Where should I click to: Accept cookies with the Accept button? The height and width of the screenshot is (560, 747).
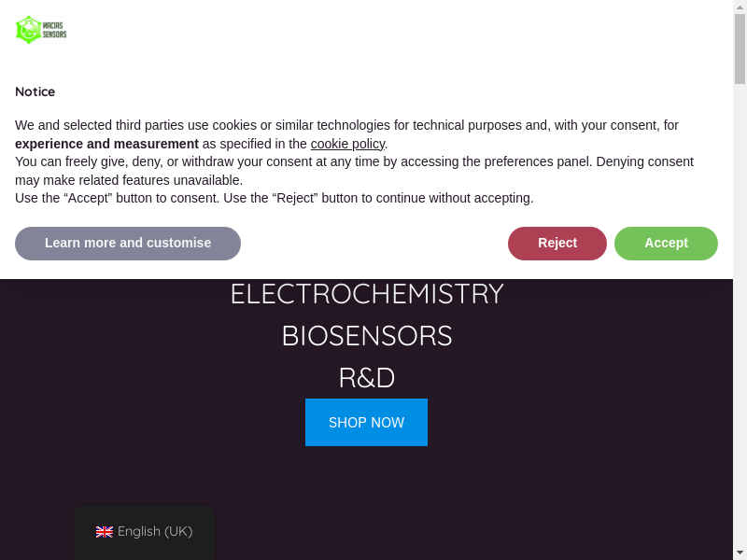tap(666, 244)
